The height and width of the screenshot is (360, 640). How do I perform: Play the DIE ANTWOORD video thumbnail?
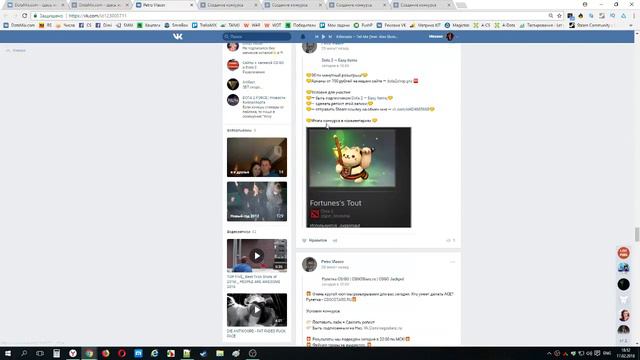[257, 310]
